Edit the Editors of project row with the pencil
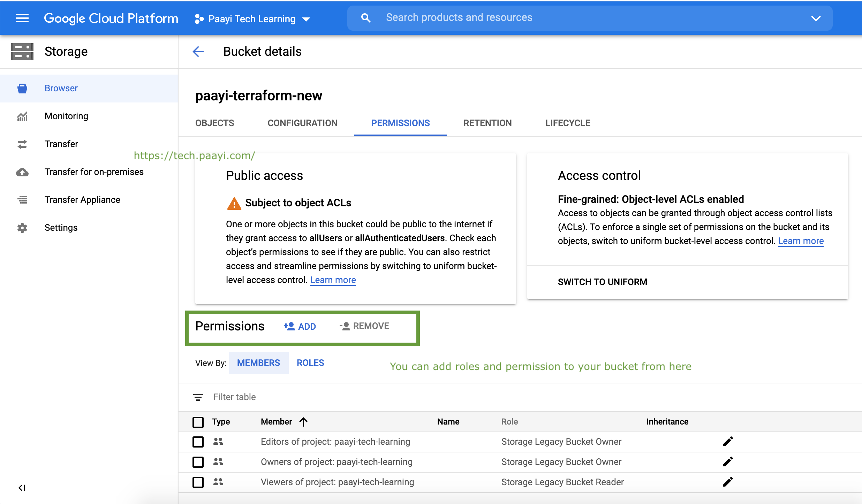 click(728, 441)
